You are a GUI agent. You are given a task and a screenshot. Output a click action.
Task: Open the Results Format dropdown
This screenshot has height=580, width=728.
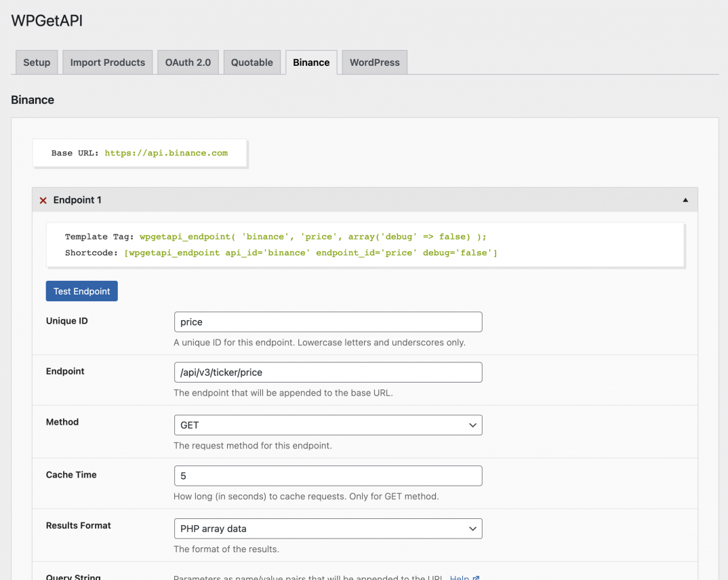pyautogui.click(x=328, y=528)
